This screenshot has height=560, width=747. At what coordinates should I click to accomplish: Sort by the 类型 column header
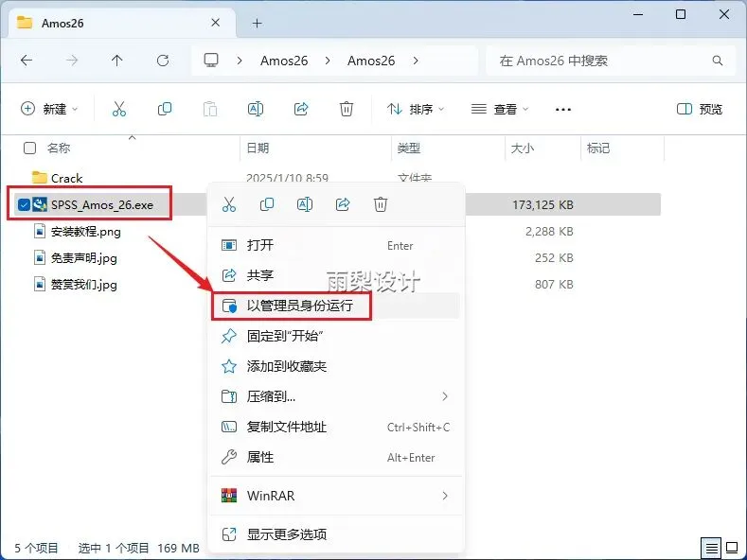click(x=409, y=149)
